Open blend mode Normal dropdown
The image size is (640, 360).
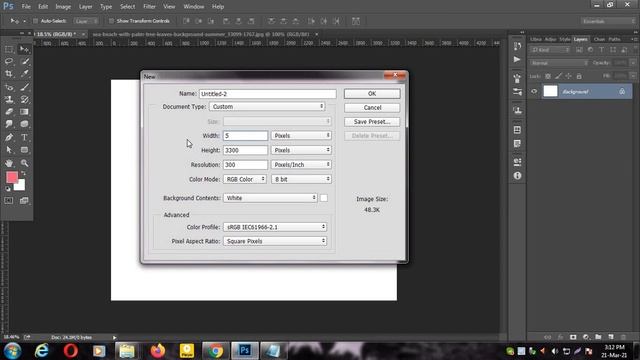pyautogui.click(x=559, y=63)
